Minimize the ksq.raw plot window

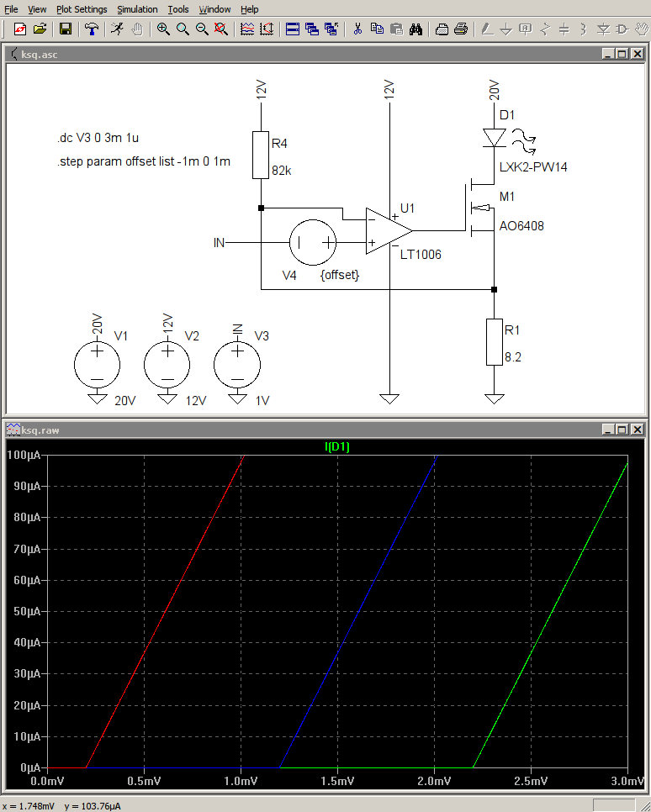(608, 430)
